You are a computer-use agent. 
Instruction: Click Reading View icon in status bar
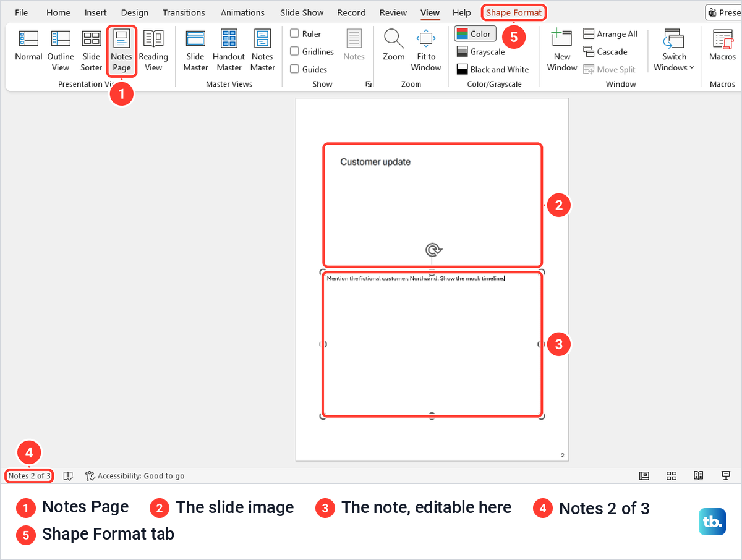click(x=699, y=475)
